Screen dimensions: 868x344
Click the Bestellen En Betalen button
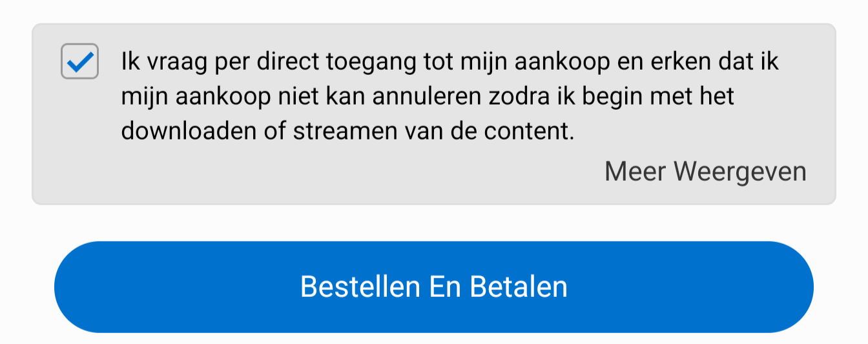click(434, 287)
